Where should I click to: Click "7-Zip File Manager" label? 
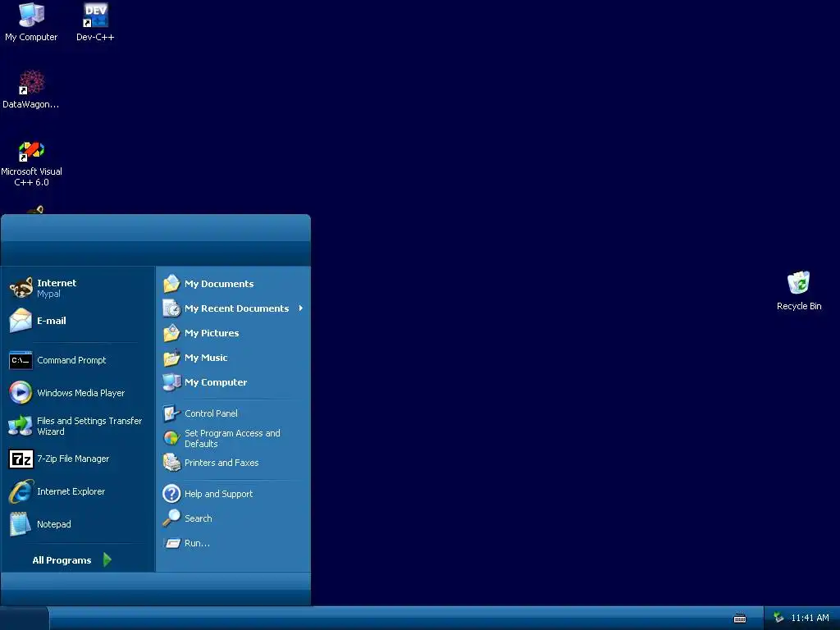73,459
